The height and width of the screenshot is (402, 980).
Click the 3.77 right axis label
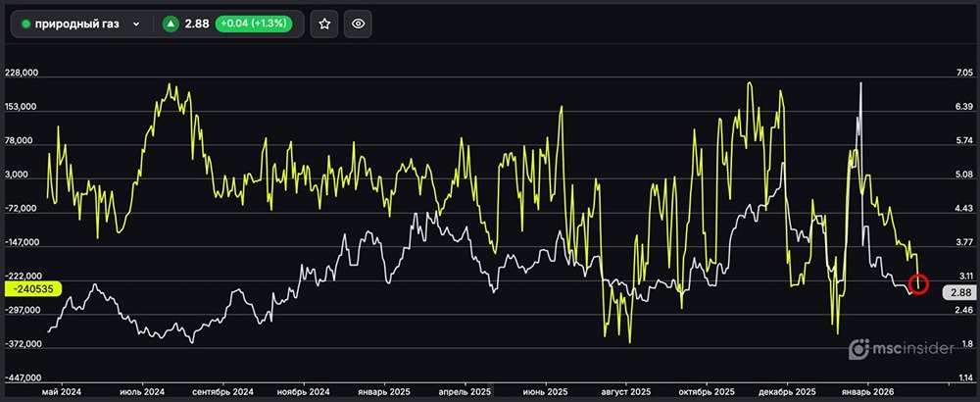point(964,242)
